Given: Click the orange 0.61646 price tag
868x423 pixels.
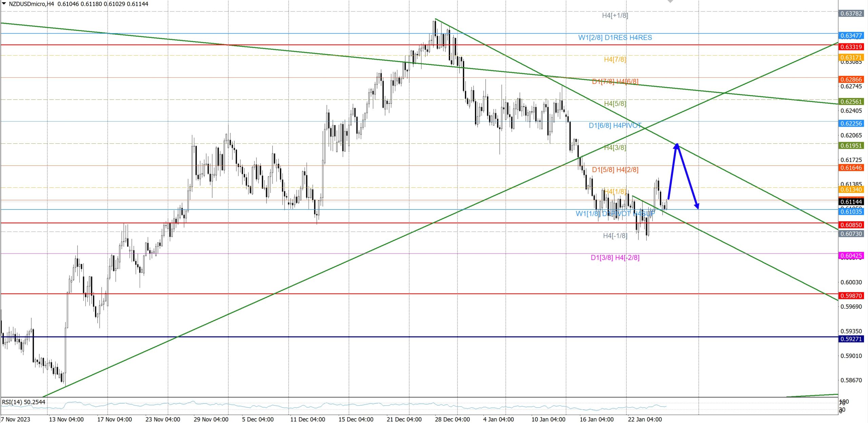Looking at the screenshot, I should point(851,167).
